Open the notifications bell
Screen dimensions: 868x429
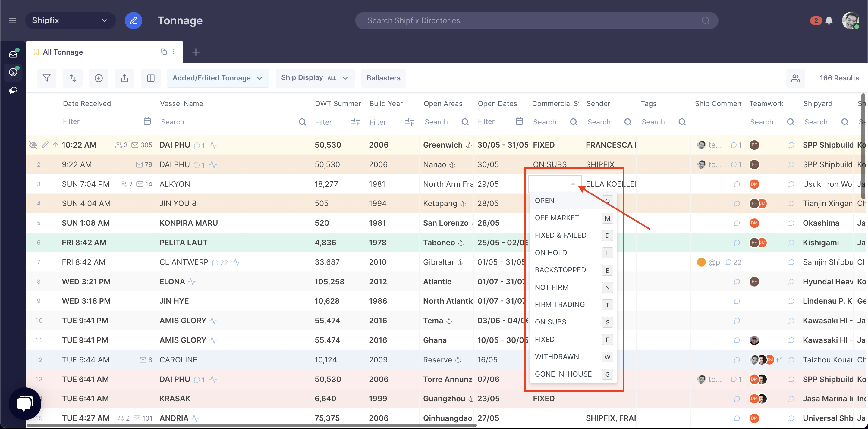click(x=829, y=20)
